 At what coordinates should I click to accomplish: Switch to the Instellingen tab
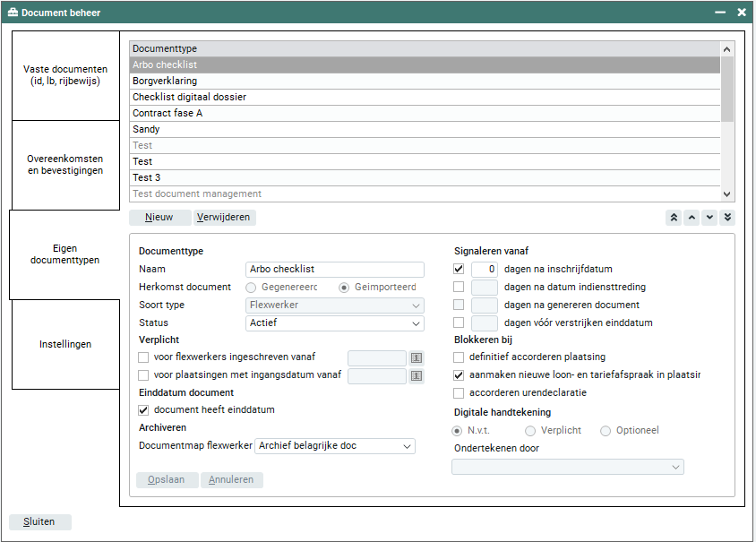(x=64, y=344)
